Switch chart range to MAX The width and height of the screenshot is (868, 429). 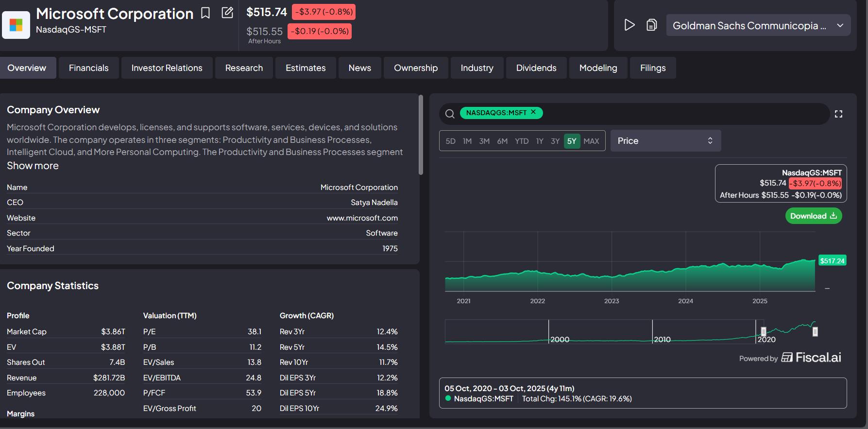[x=591, y=141]
